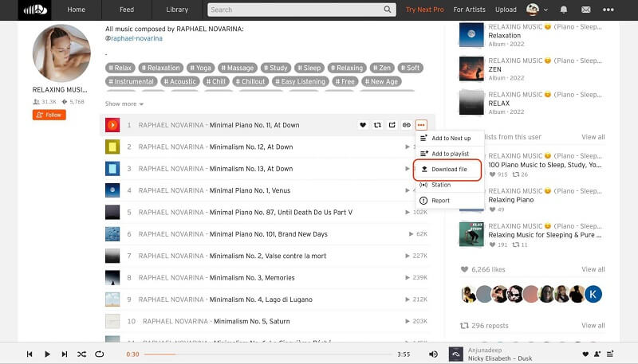The height and width of the screenshot is (364, 638).
Task: Open the RELAX album
Action: coord(499,104)
